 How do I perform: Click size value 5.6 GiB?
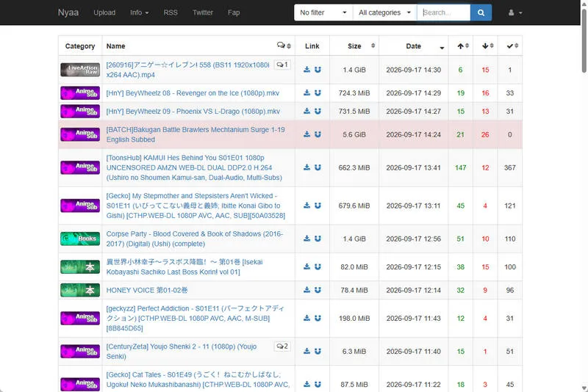click(354, 134)
